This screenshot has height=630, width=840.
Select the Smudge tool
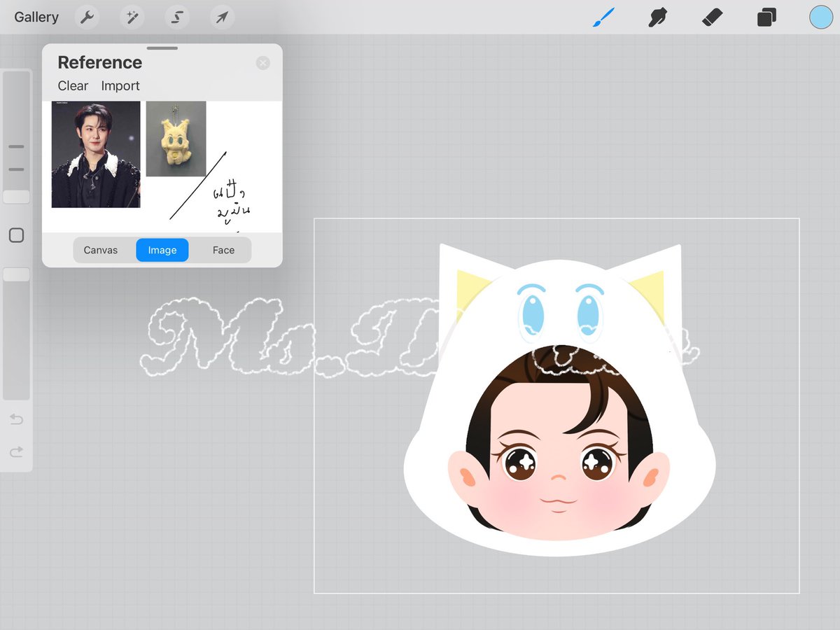657,17
